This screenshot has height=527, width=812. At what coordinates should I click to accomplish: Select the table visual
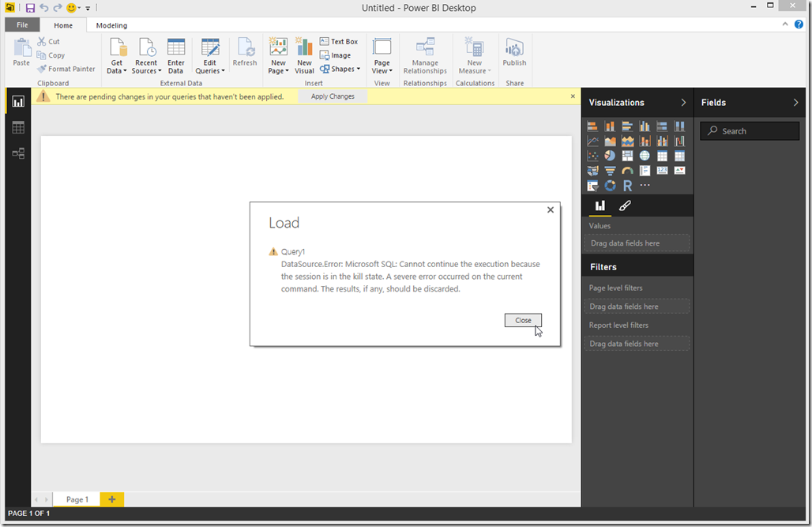coord(662,156)
